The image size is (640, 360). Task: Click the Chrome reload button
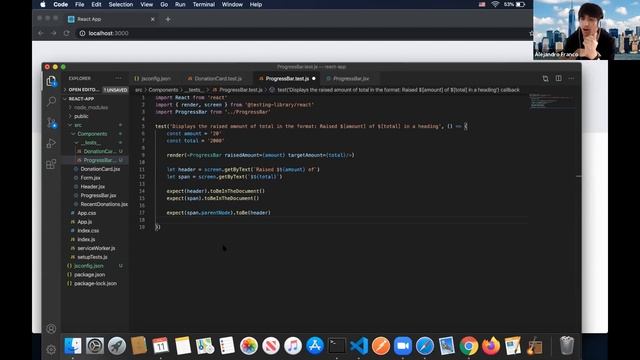click(x=67, y=33)
